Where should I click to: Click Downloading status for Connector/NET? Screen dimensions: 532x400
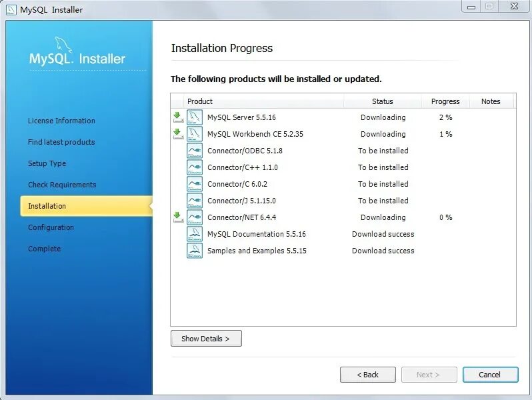tap(383, 217)
